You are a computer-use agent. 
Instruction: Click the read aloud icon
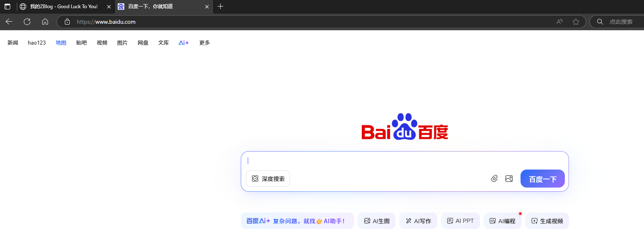coord(560,22)
